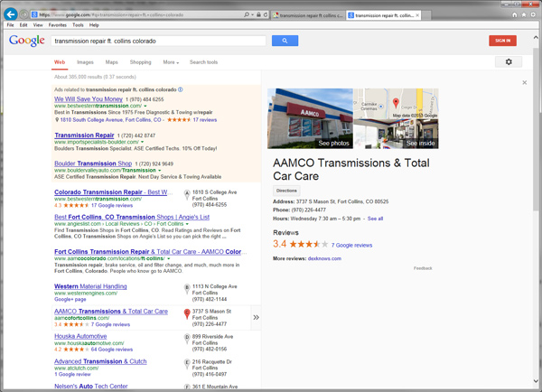Open Western Material Handling result

coord(90,286)
